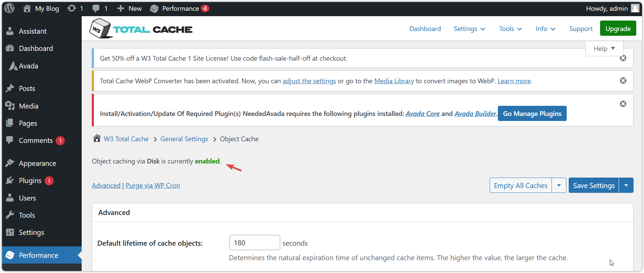The height and width of the screenshot is (273, 644).
Task: Click the Performance cube icon in admin bar
Action: (154, 8)
